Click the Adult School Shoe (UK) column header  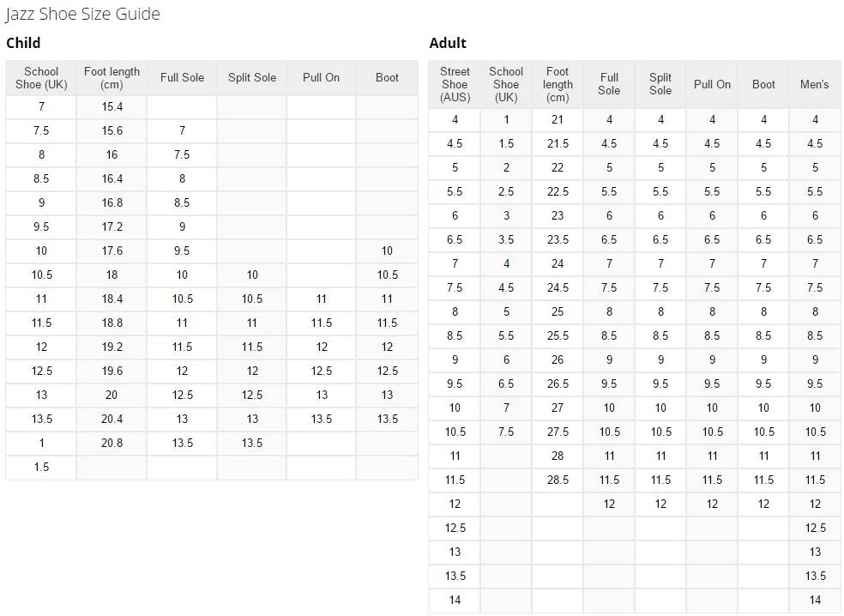click(506, 85)
